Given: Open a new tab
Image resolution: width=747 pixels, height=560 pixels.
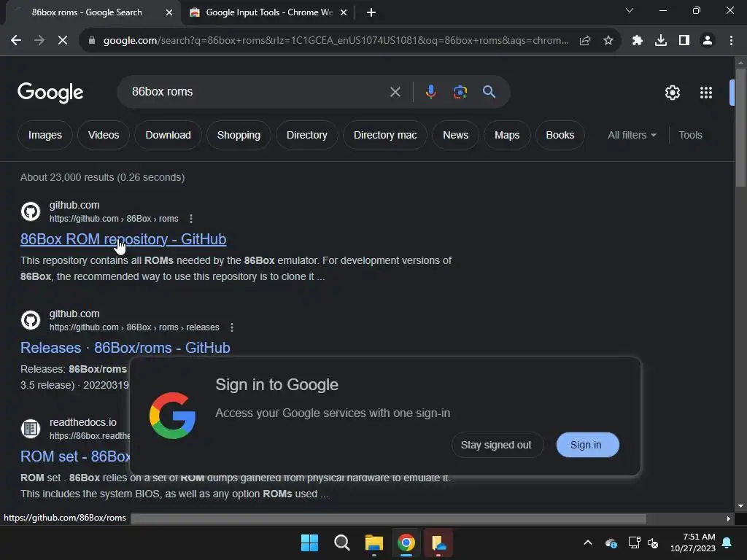Looking at the screenshot, I should (371, 12).
